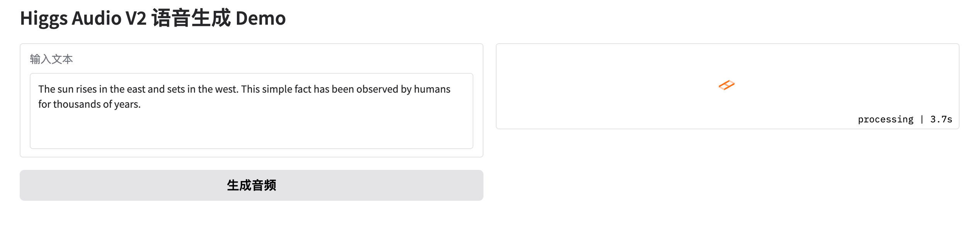
Task: Click the 生成音频 generate audio button
Action: point(252,185)
